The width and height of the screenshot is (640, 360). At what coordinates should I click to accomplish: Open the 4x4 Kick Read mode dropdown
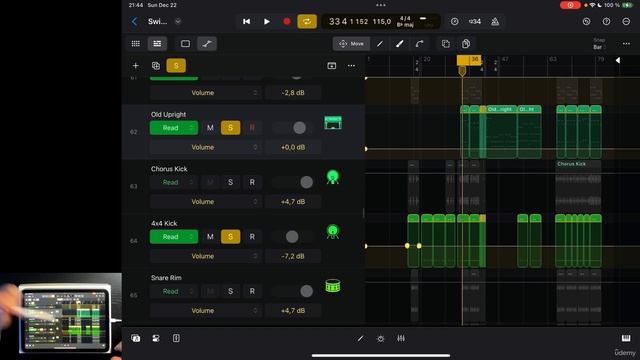(174, 237)
